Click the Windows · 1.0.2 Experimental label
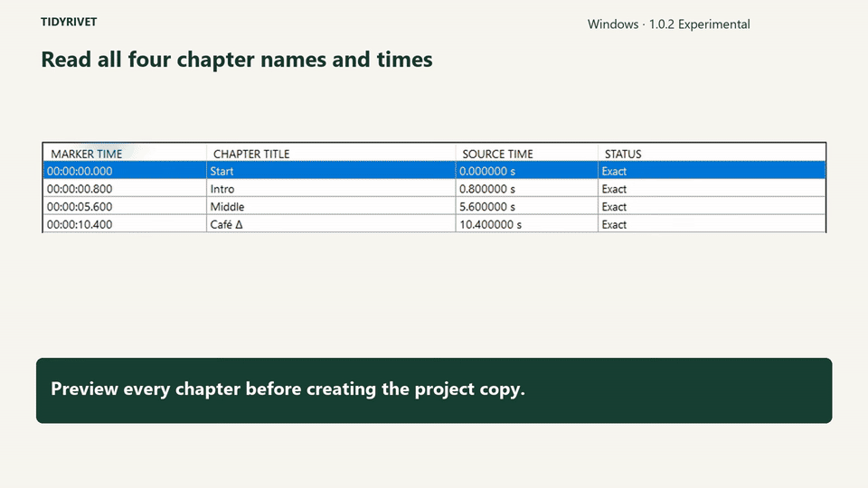The width and height of the screenshot is (868, 488). coord(669,24)
